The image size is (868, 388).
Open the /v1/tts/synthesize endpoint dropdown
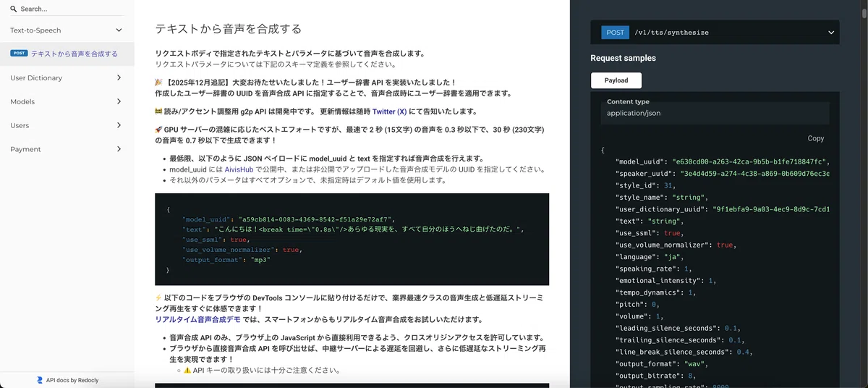(x=715, y=33)
